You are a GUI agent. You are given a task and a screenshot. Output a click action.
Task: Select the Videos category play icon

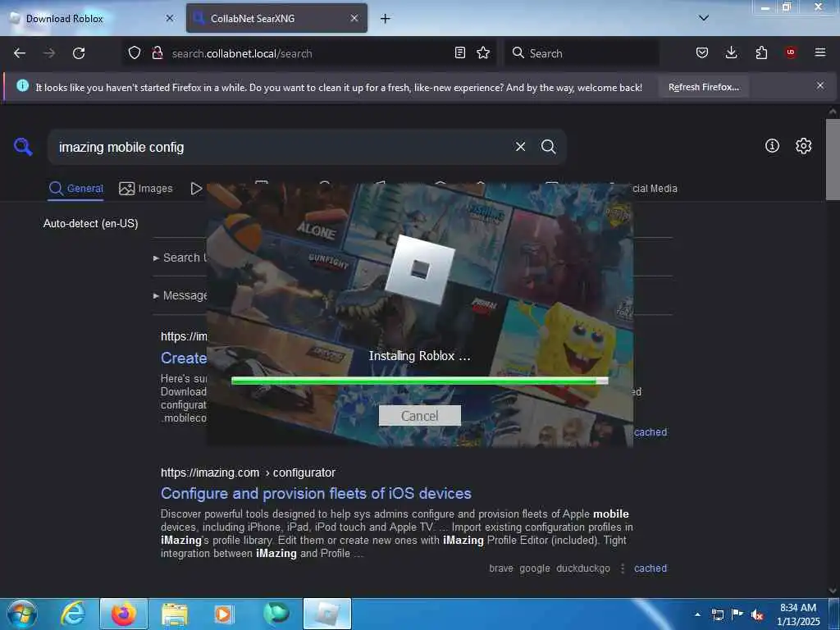197,189
